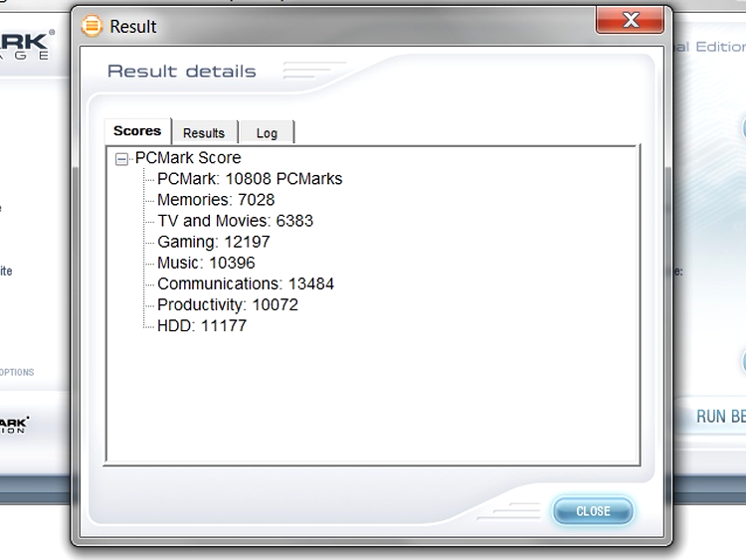
Task: Close the Result dialog with the red X
Action: pyautogui.click(x=630, y=21)
